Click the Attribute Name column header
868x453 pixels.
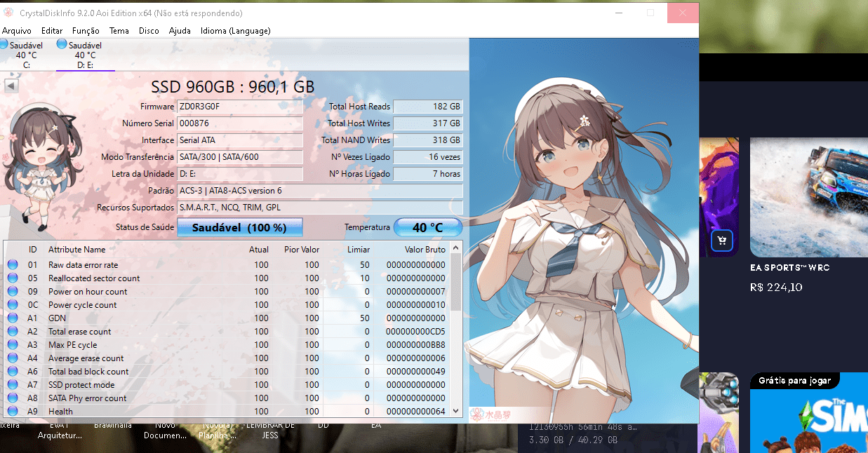point(77,250)
